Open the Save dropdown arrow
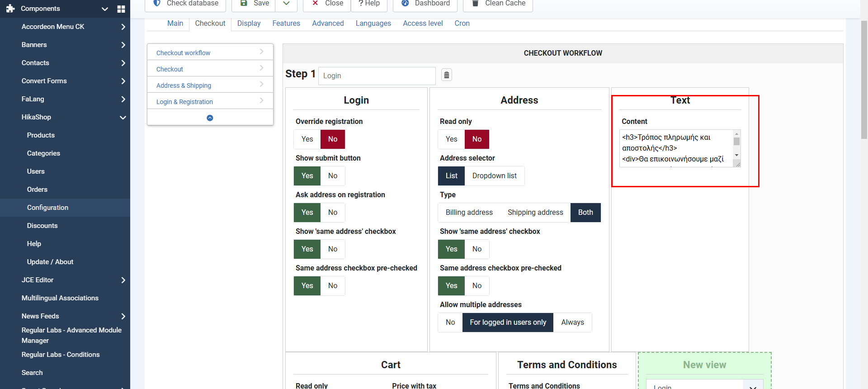This screenshot has height=389, width=868. pyautogui.click(x=286, y=3)
